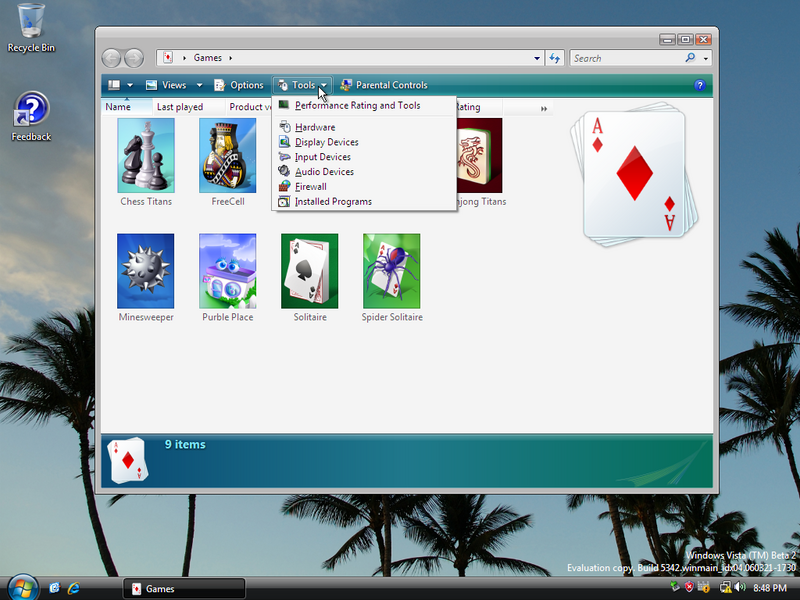Viewport: 800px width, 600px height.
Task: Select the Spider Solitaire game icon
Action: [391, 271]
